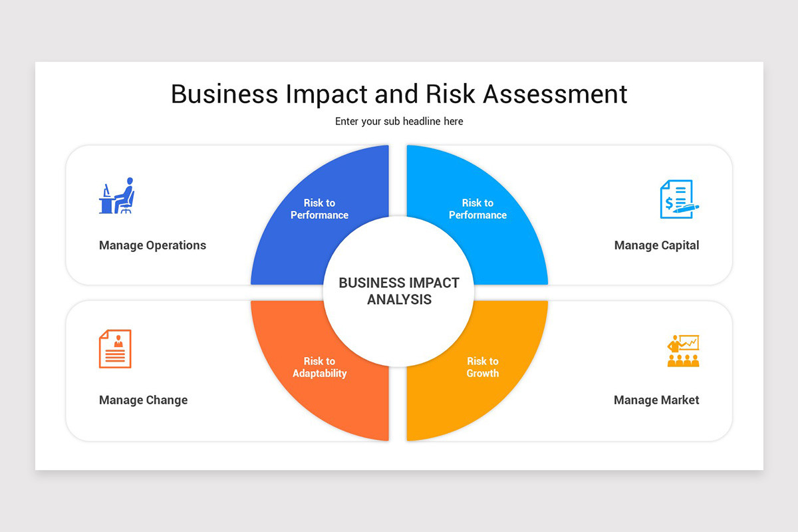The image size is (798, 532).
Task: Click the Risk to Adaptability label text
Action: [x=320, y=367]
